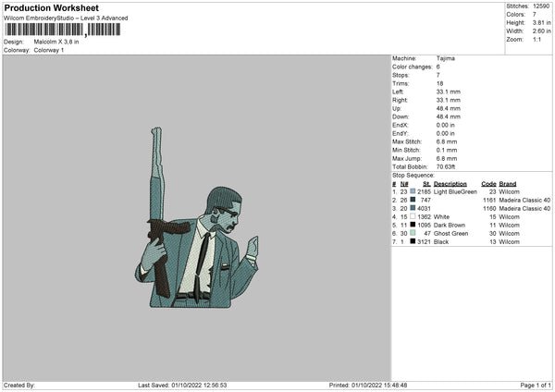Image resolution: width=555 pixels, height=392 pixels.
Task: Click the 'White' description text
Action: point(441,217)
